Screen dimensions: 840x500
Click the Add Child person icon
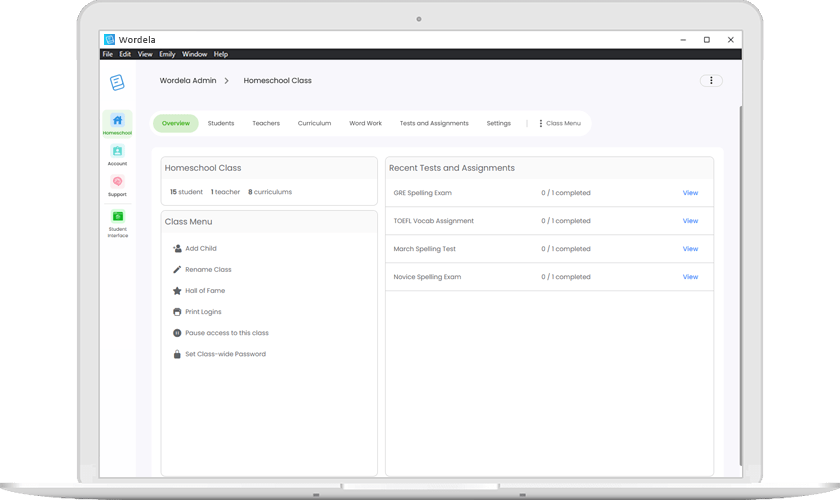pyautogui.click(x=177, y=248)
